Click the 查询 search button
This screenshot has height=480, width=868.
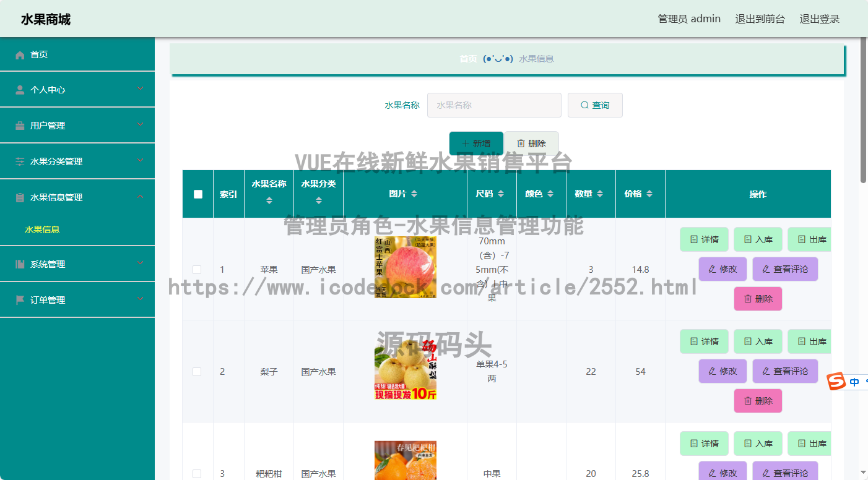click(x=595, y=105)
